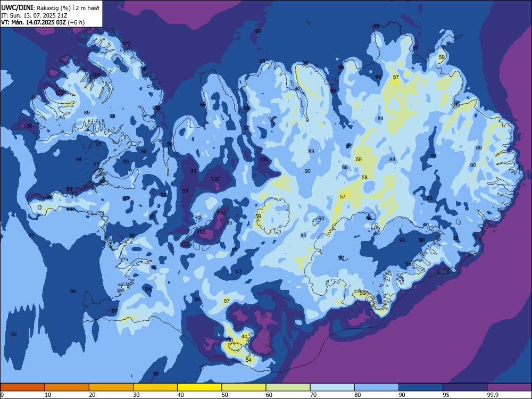Click the humidity value 56 on the map
532x399 pixels.
tap(362, 293)
